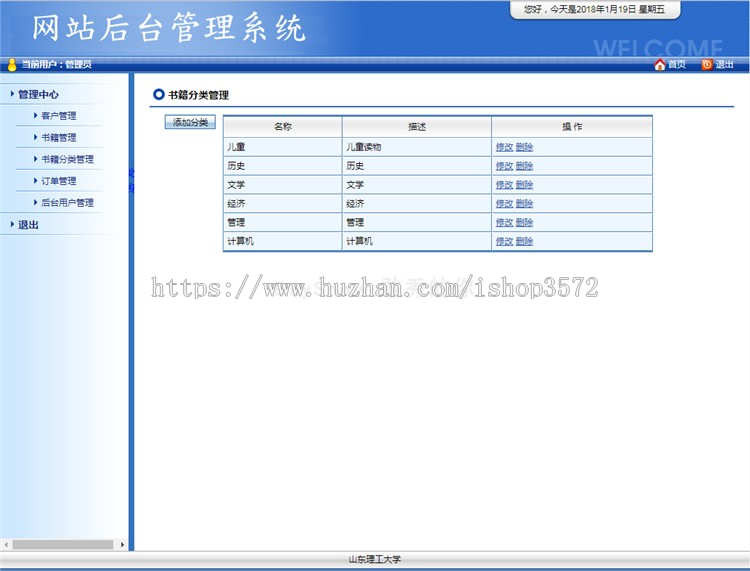Click the 书籍分类管理 page heading
Image resolution: width=750 pixels, height=571 pixels.
[199, 95]
